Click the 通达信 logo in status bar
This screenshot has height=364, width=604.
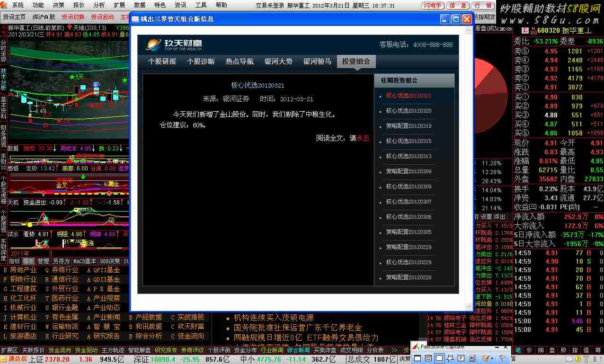point(14,359)
